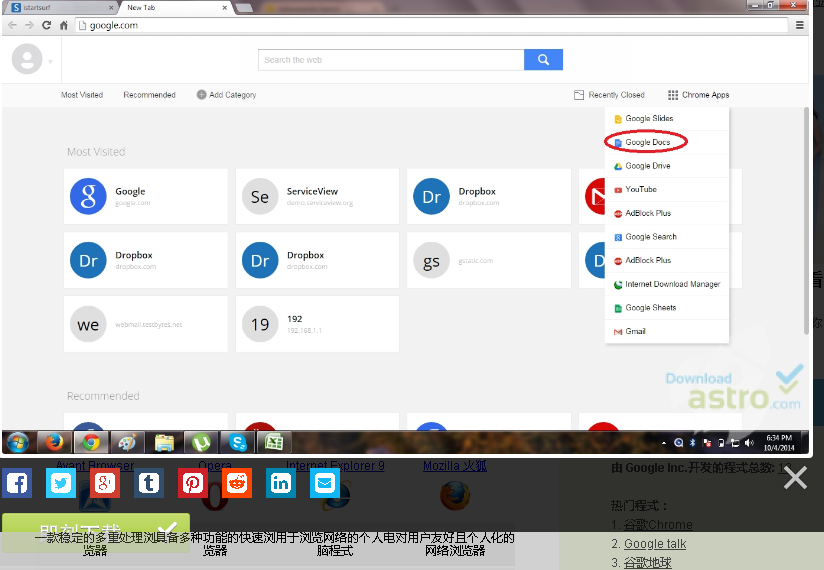Image resolution: width=824 pixels, height=570 pixels.
Task: Open Skype from the taskbar
Action: [238, 442]
